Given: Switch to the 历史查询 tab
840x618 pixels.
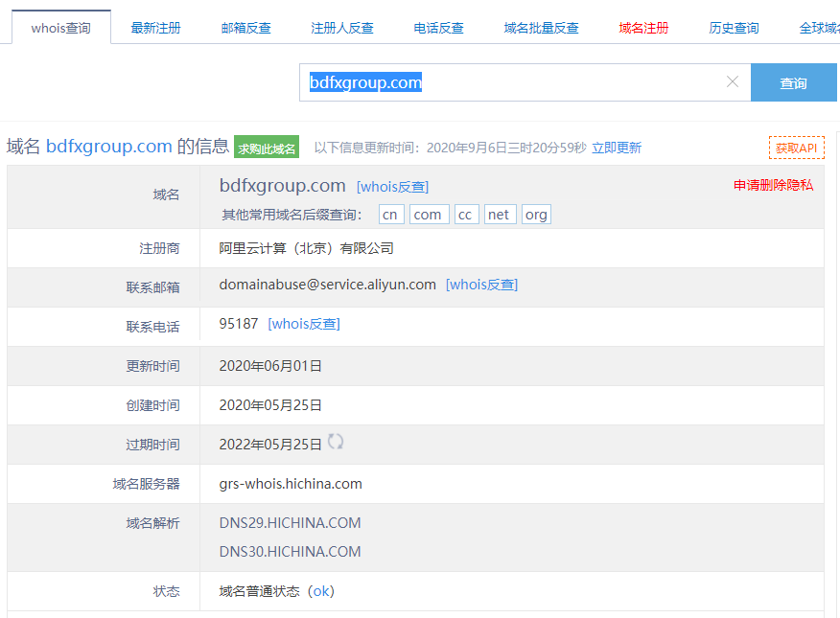Looking at the screenshot, I should 734,28.
